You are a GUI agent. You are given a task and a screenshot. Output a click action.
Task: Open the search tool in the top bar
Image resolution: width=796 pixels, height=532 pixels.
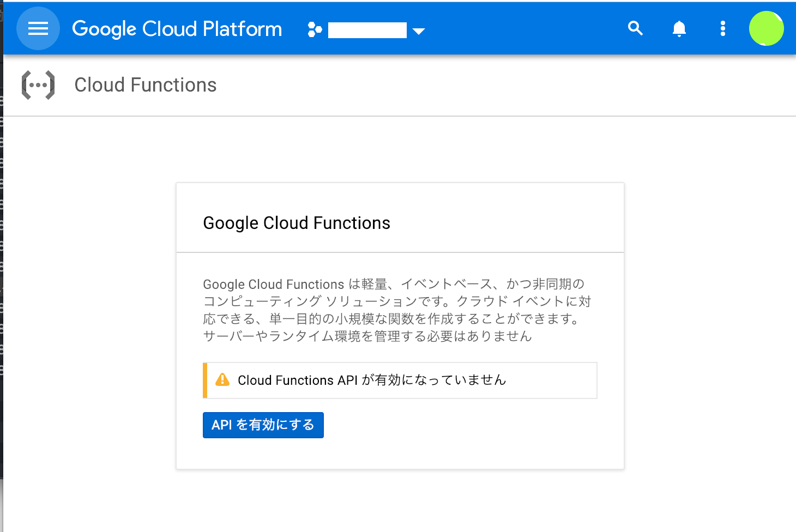click(x=635, y=28)
